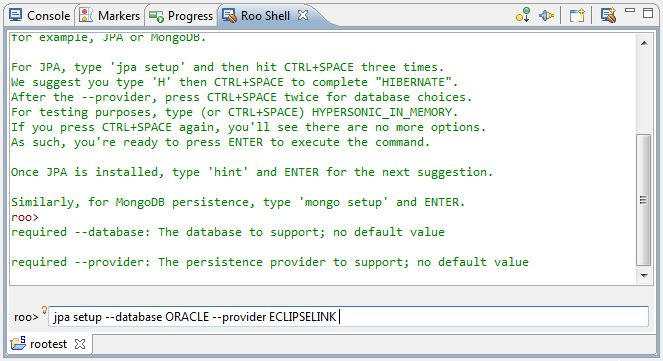This screenshot has width=663, height=361.
Task: Click the shell output scroll down arrow
Action: (644, 276)
